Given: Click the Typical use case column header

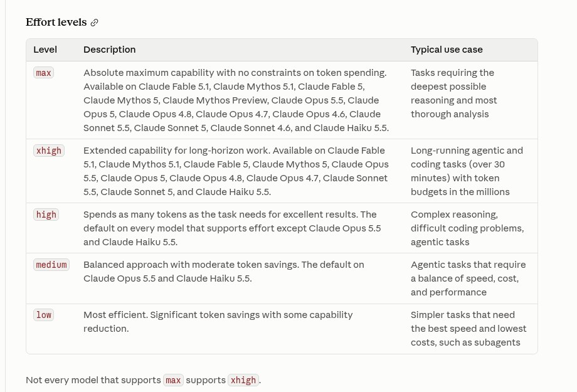Looking at the screenshot, I should pyautogui.click(x=447, y=50).
